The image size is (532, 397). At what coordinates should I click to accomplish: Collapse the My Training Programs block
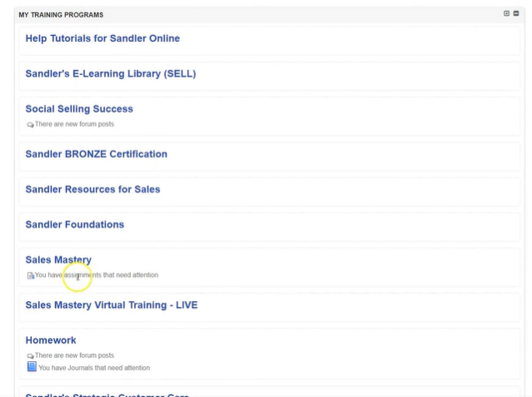pyautogui.click(x=516, y=13)
